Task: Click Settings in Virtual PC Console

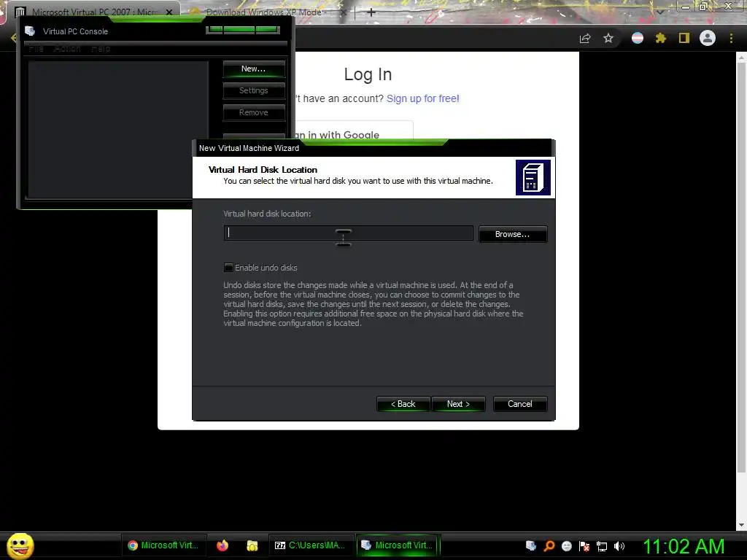Action: (x=253, y=90)
